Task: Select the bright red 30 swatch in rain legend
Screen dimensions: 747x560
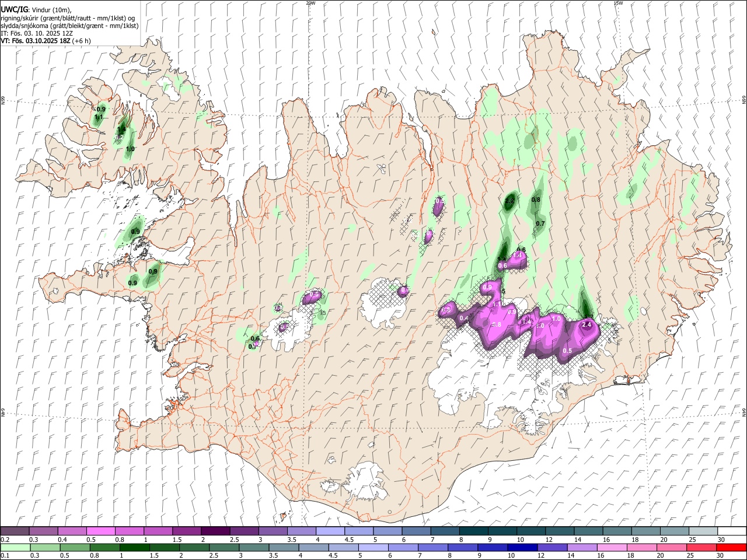Action: (731, 548)
